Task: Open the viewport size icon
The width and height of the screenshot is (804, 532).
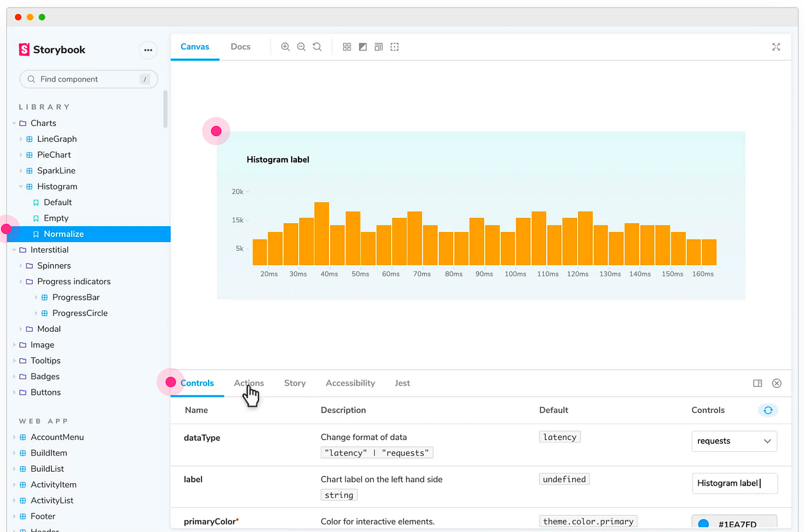Action: click(378, 47)
